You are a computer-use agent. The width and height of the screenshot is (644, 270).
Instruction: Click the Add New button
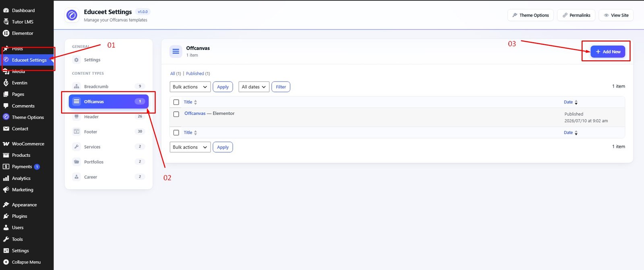click(x=608, y=52)
